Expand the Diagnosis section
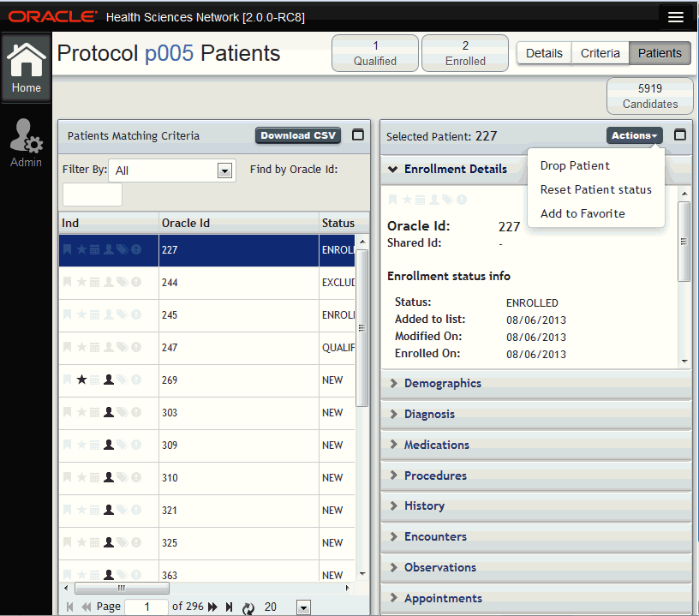 [x=394, y=414]
